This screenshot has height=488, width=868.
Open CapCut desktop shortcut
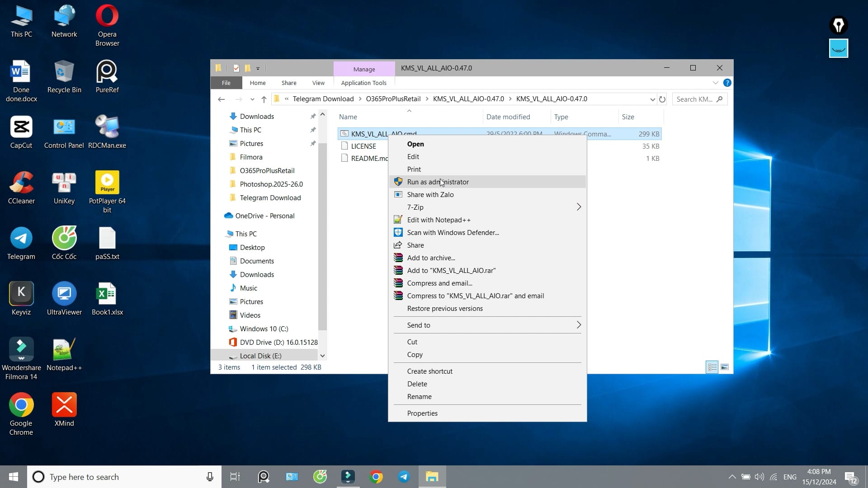click(21, 132)
